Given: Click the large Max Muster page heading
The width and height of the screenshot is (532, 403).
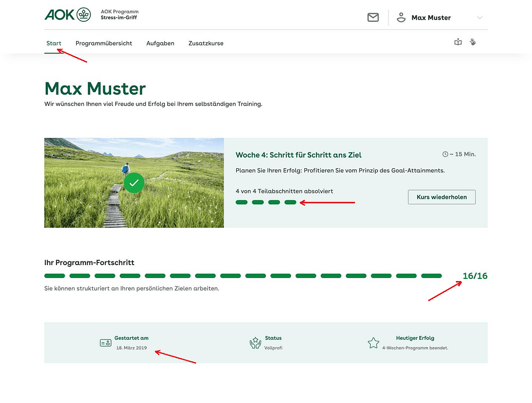Looking at the screenshot, I should pos(95,88).
